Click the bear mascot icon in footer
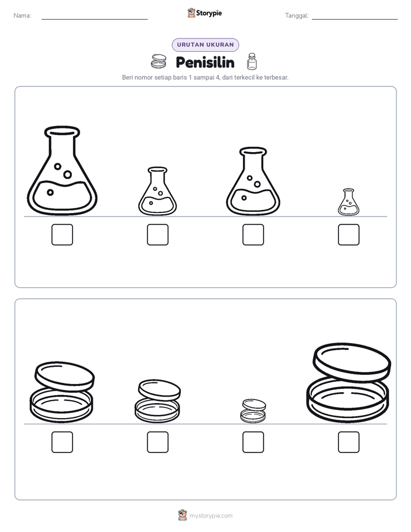 tap(182, 515)
